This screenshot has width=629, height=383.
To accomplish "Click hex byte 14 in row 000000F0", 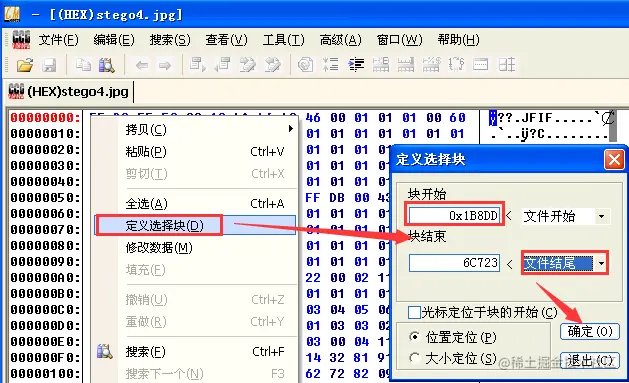I will click(313, 357).
